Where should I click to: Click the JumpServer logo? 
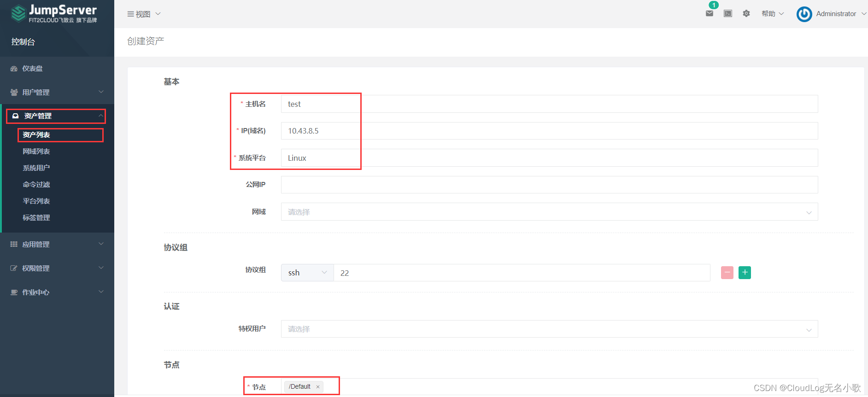(x=54, y=13)
